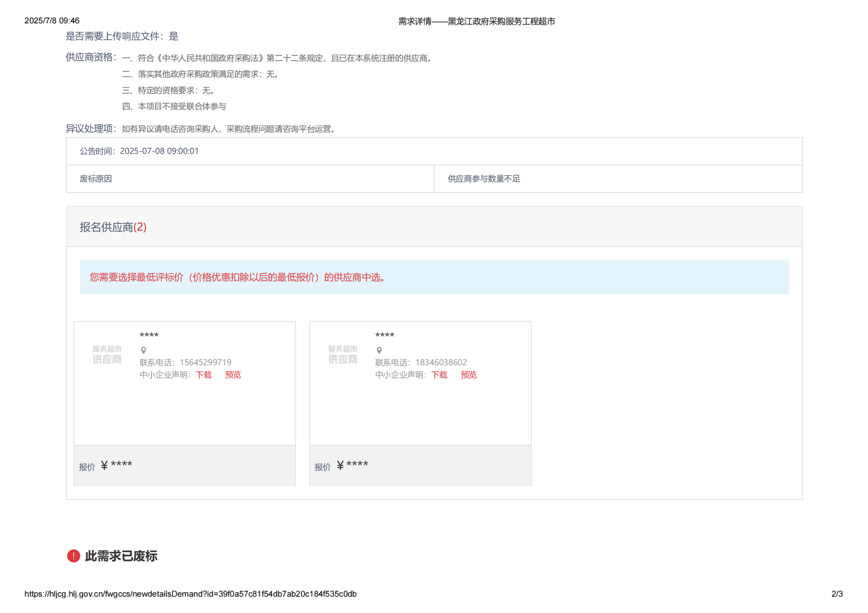Image resolution: width=868 pixels, height=613 pixels.
Task: Click first supplier's masked name ****
Action: [149, 336]
